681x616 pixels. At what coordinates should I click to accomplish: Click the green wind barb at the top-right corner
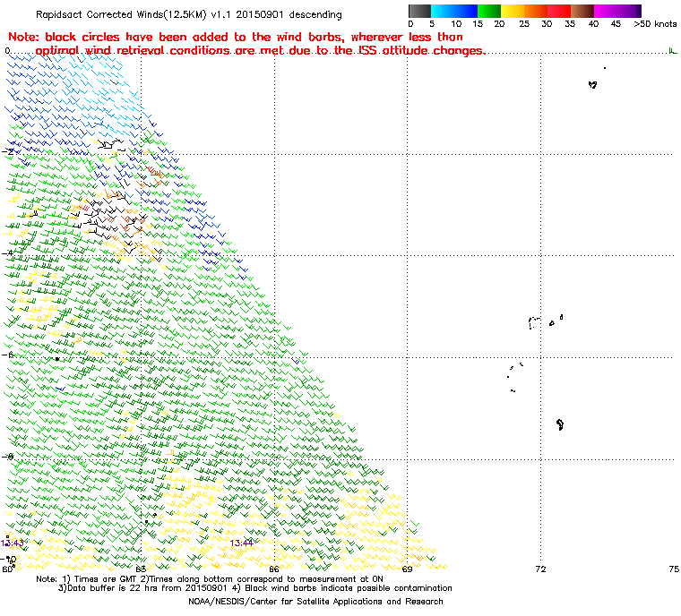[672, 51]
